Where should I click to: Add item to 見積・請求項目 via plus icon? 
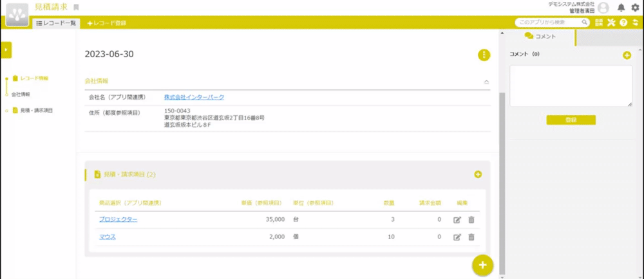pos(478,174)
